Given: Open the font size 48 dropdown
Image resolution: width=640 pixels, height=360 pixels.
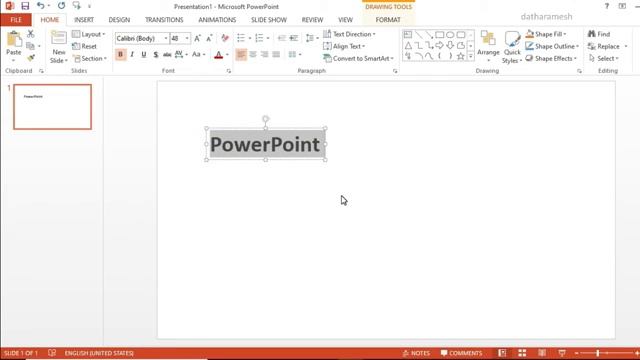Looking at the screenshot, I should pyautogui.click(x=187, y=38).
